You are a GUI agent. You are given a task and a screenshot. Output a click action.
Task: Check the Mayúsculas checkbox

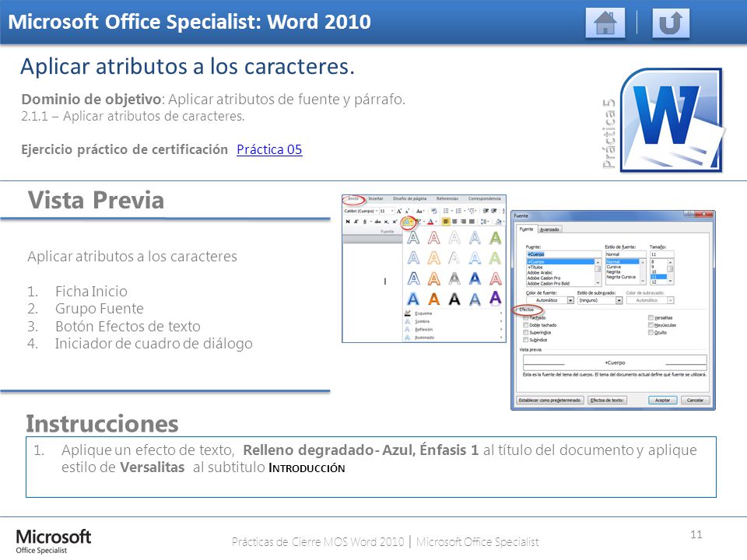tap(651, 325)
